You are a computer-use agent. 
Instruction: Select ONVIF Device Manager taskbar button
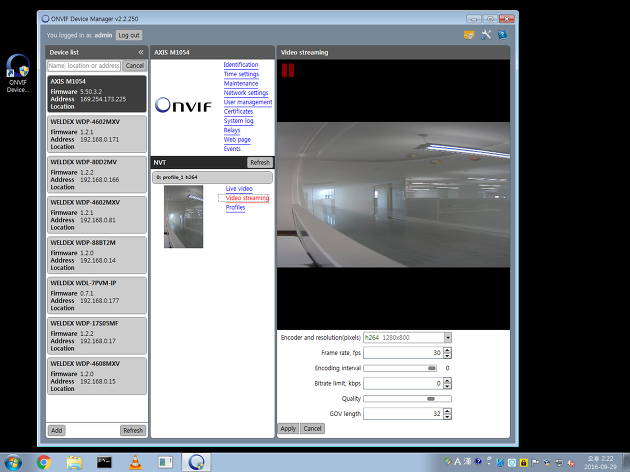(x=196, y=462)
